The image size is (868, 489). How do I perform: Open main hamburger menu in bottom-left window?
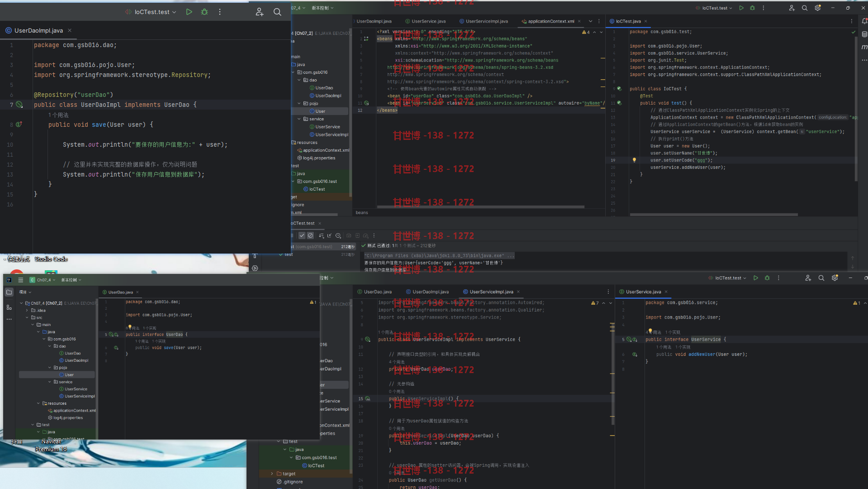point(20,280)
